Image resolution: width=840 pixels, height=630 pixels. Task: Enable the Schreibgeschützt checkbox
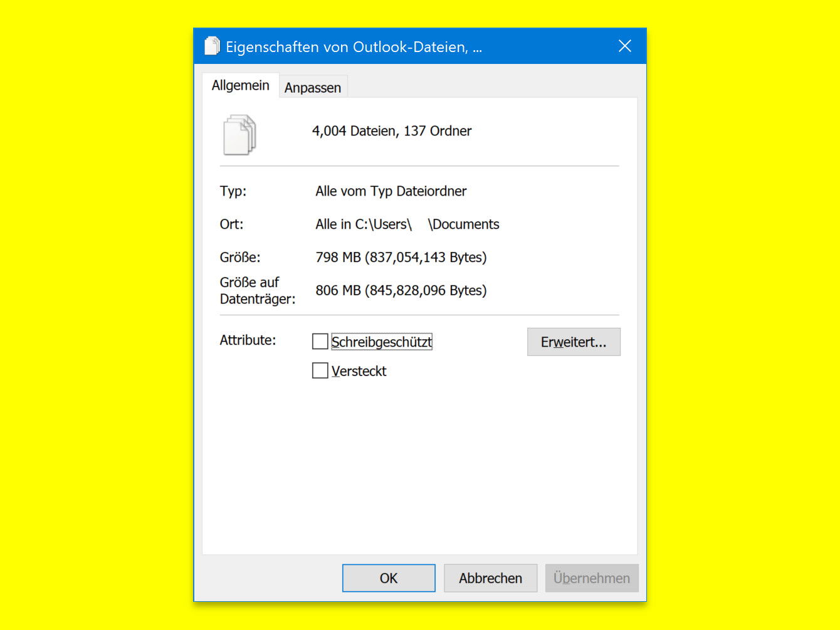click(x=320, y=342)
